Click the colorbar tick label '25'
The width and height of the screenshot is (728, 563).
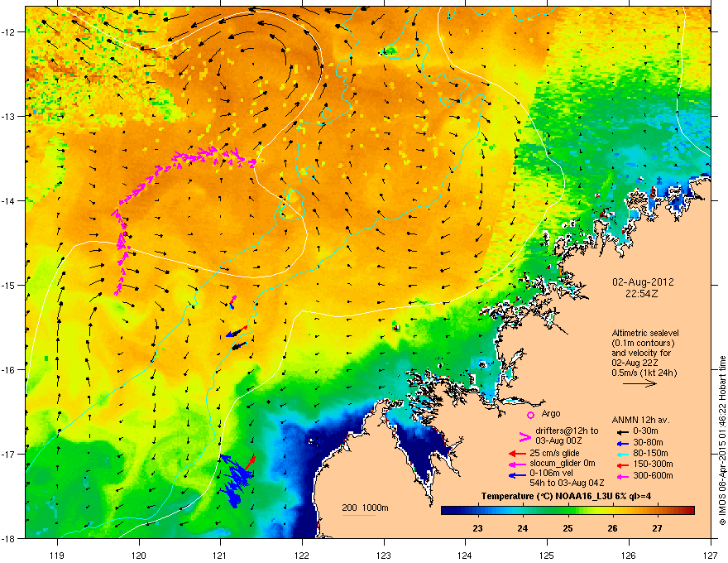[x=568, y=528]
